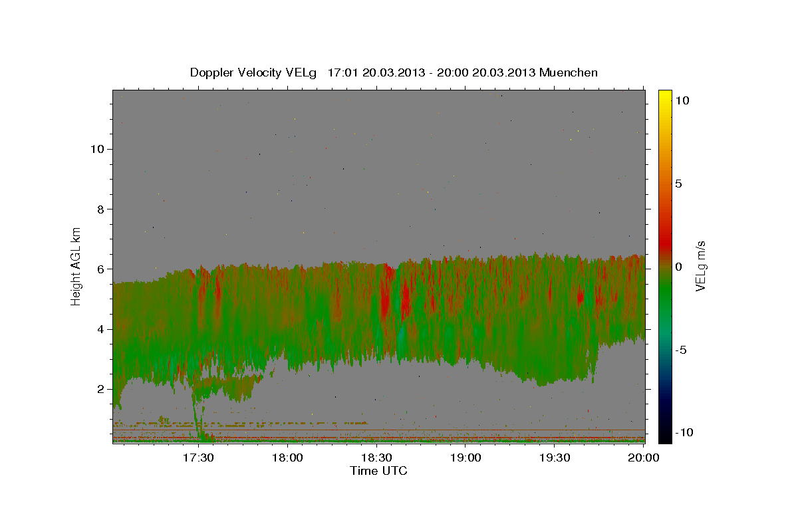Image resolution: width=798 pixels, height=532 pixels.
Task: Click the height label '6' on y-axis
Action: tap(100, 269)
